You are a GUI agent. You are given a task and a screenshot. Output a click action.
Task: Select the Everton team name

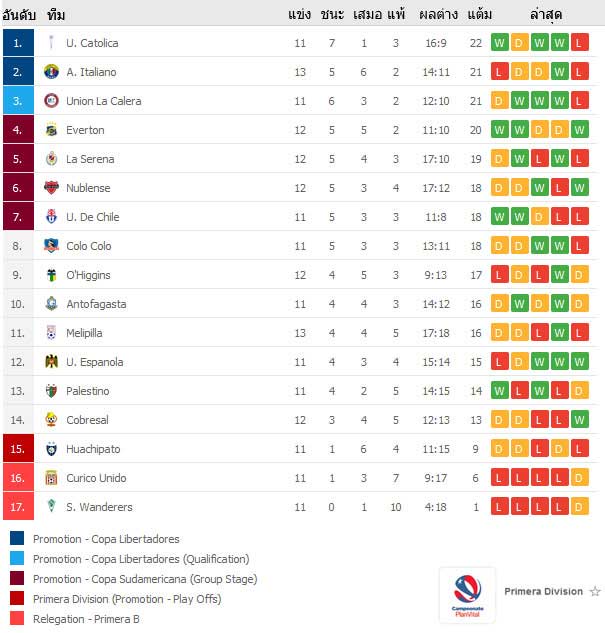click(85, 130)
